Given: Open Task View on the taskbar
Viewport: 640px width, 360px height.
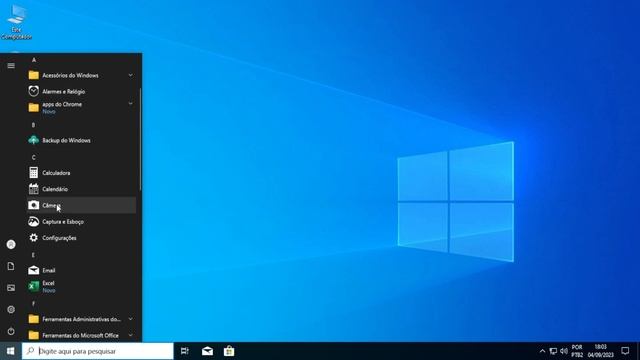Looking at the screenshot, I should coord(184,351).
